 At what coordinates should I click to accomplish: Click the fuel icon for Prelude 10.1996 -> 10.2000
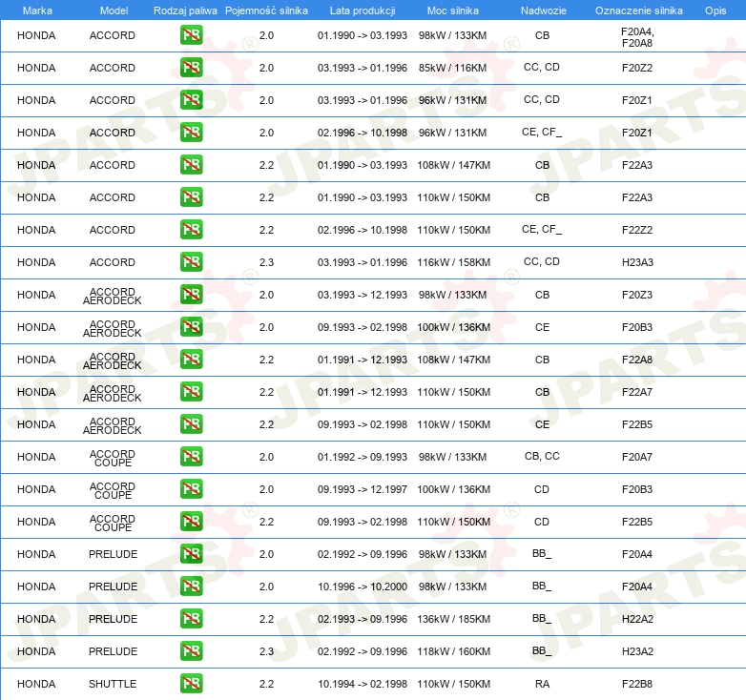pos(191,587)
